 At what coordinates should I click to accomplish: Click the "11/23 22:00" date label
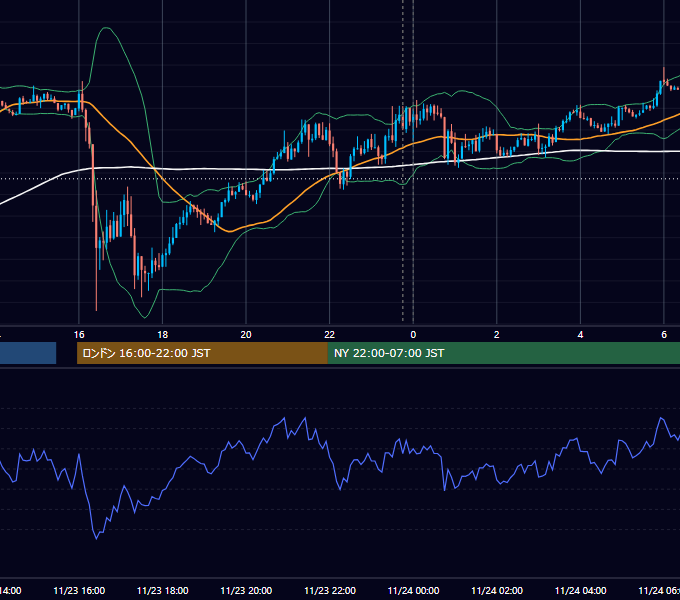click(330, 591)
